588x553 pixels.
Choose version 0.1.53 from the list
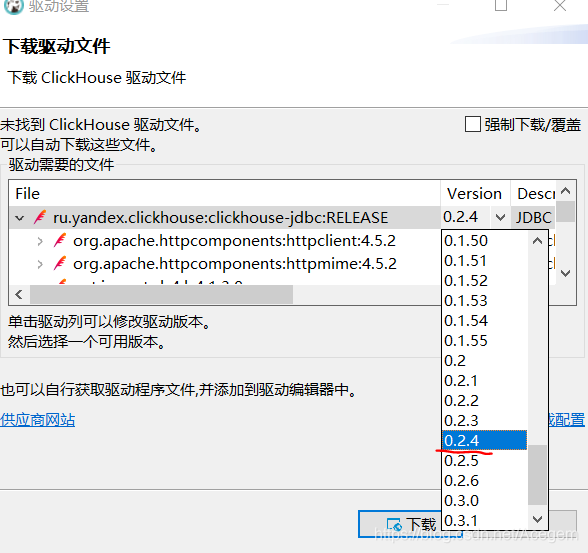[484, 301]
